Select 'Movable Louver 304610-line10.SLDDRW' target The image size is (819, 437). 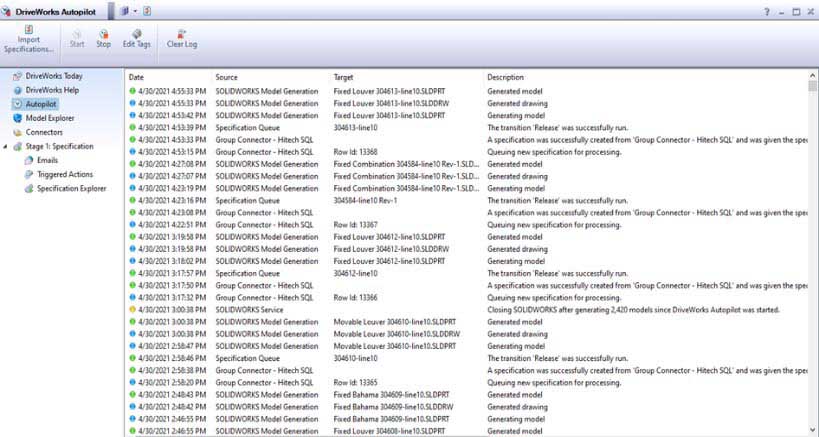click(396, 334)
